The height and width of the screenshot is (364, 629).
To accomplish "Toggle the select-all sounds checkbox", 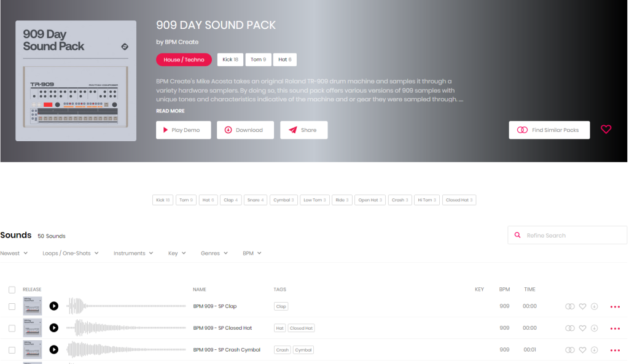I will point(12,290).
